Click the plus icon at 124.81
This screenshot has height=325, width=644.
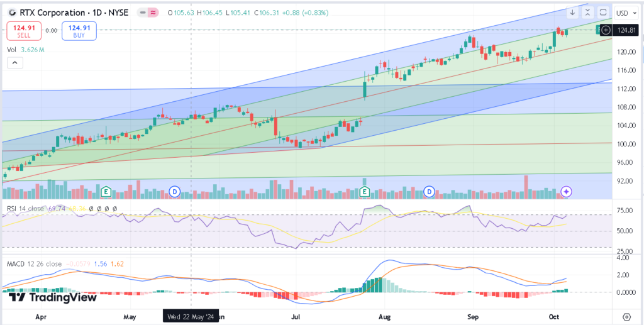(x=606, y=30)
